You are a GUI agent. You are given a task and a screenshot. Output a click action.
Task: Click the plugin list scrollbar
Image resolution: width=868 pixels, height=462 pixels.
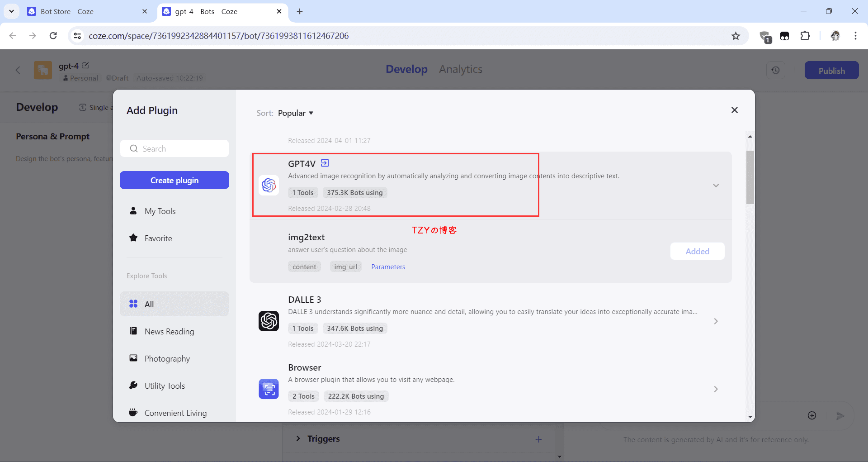click(x=750, y=177)
